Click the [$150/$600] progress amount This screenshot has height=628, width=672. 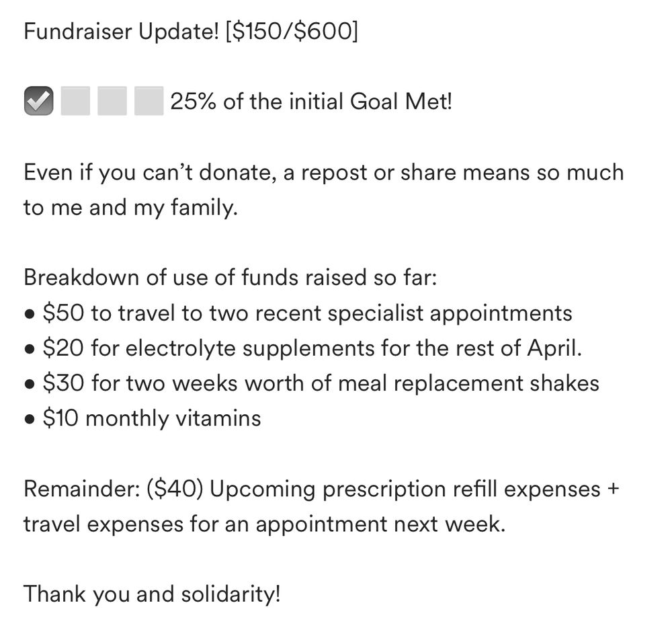pyautogui.click(x=291, y=32)
